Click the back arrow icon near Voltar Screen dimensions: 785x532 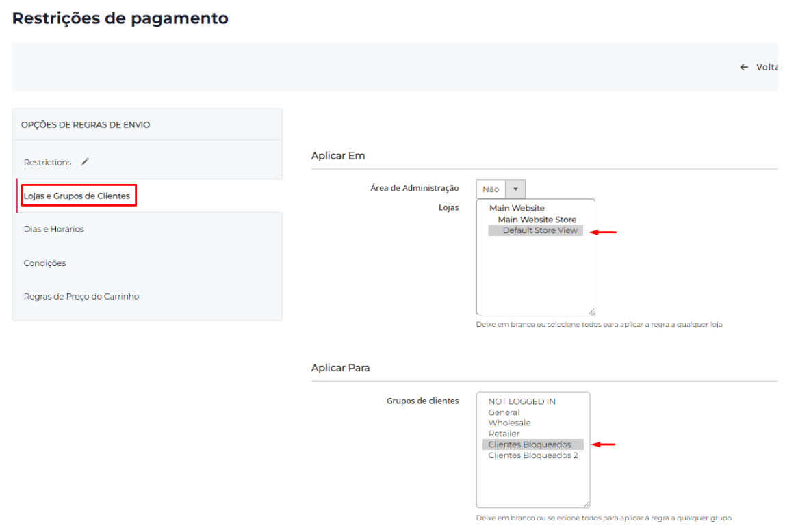click(744, 67)
